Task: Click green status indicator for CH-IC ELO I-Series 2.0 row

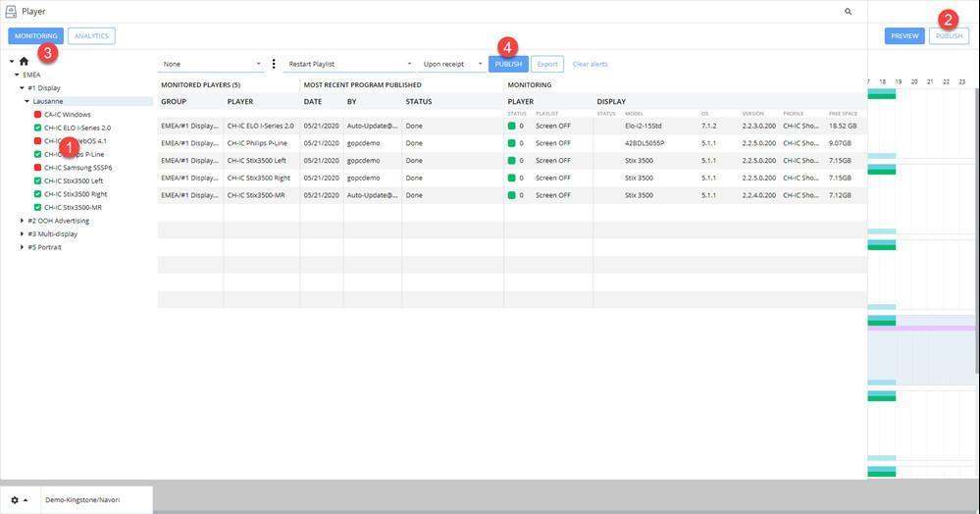Action: (512, 126)
